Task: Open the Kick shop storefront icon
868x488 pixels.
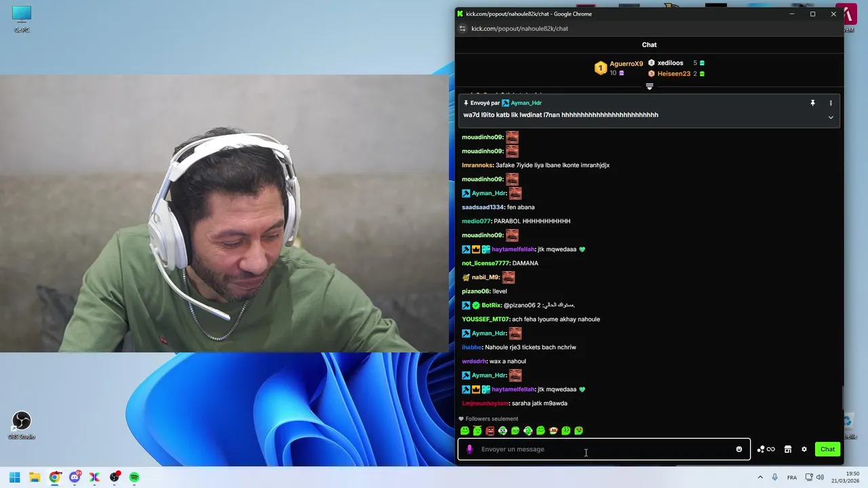Action: (x=788, y=449)
